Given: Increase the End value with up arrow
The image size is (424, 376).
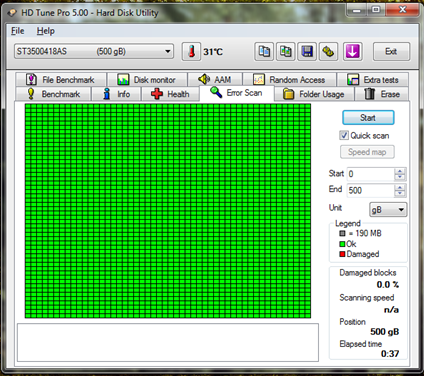Looking at the screenshot, I should click(400, 188).
